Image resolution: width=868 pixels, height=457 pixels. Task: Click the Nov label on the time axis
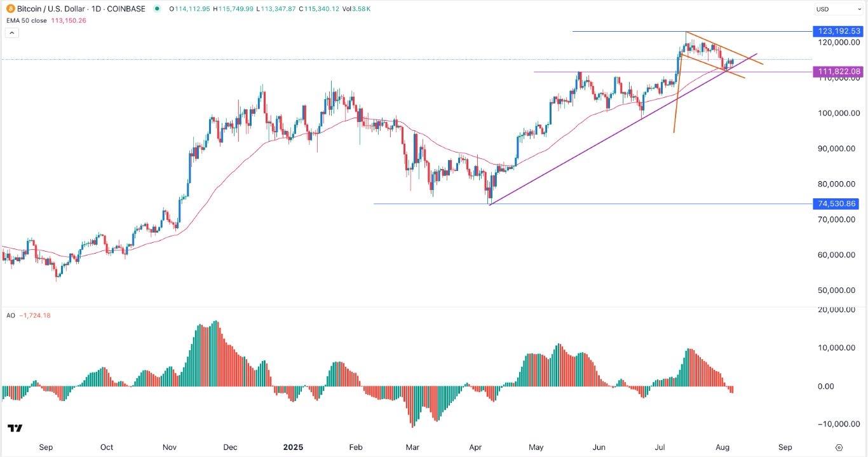169,447
